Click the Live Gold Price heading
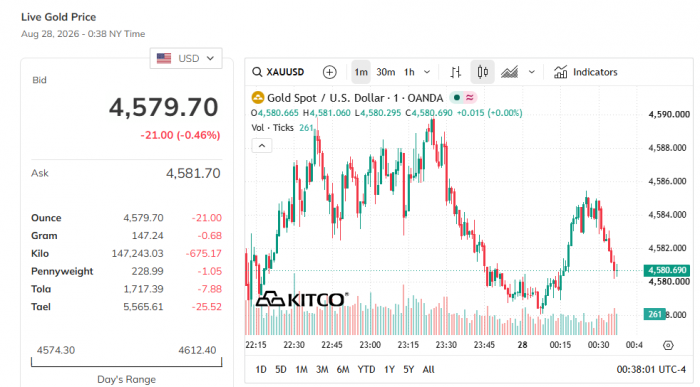 58,17
